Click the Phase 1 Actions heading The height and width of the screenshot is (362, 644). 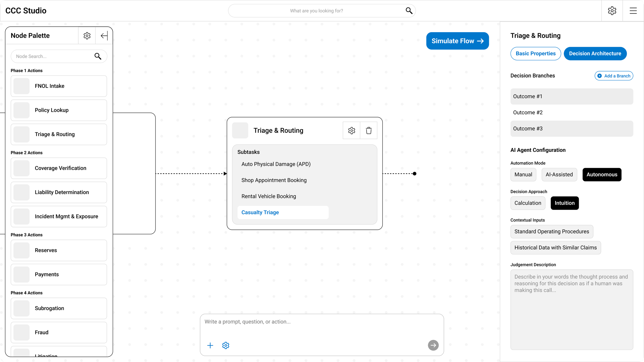coord(27,71)
